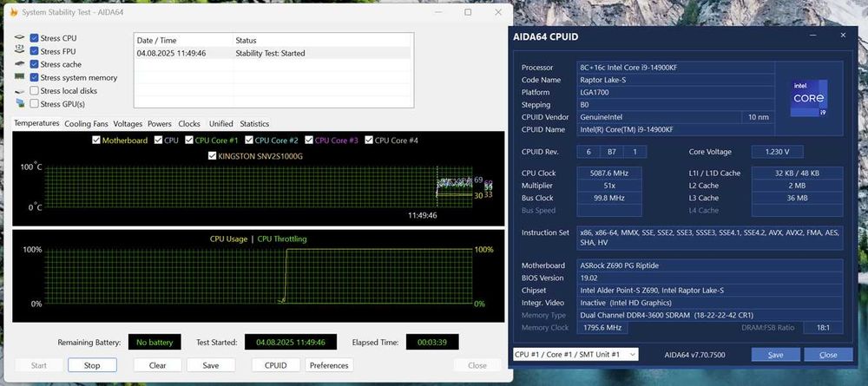Click the Processor name field i9-14900KF
This screenshot has width=868, height=386.
pyautogui.click(x=675, y=68)
